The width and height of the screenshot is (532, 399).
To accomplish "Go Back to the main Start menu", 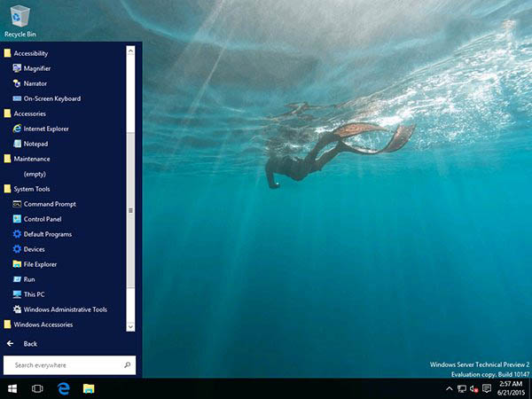I will 21,344.
